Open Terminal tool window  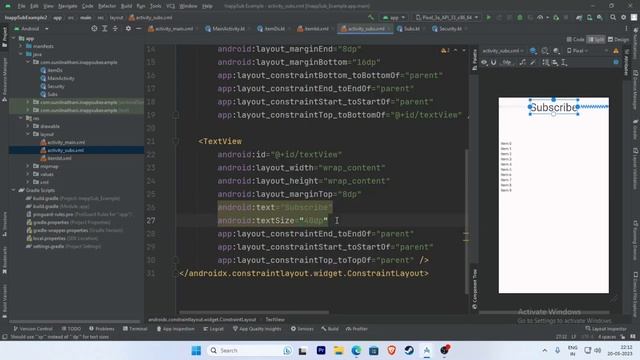pyautogui.click(x=135, y=329)
